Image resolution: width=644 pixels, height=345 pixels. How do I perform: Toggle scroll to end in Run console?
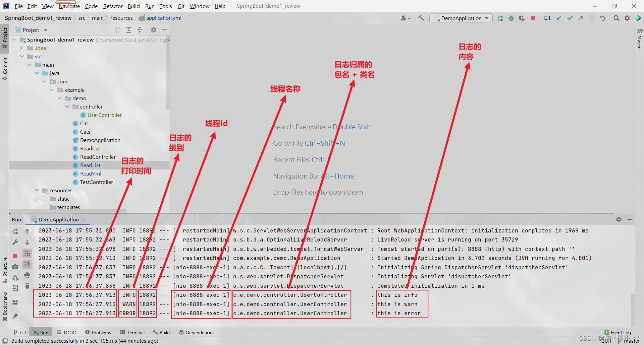27,264
